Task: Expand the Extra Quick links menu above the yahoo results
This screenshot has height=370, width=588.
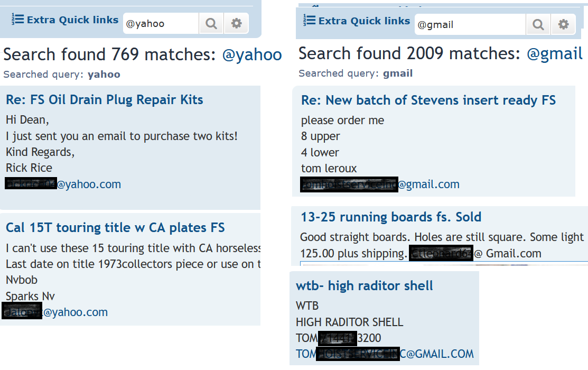Action: coord(72,20)
